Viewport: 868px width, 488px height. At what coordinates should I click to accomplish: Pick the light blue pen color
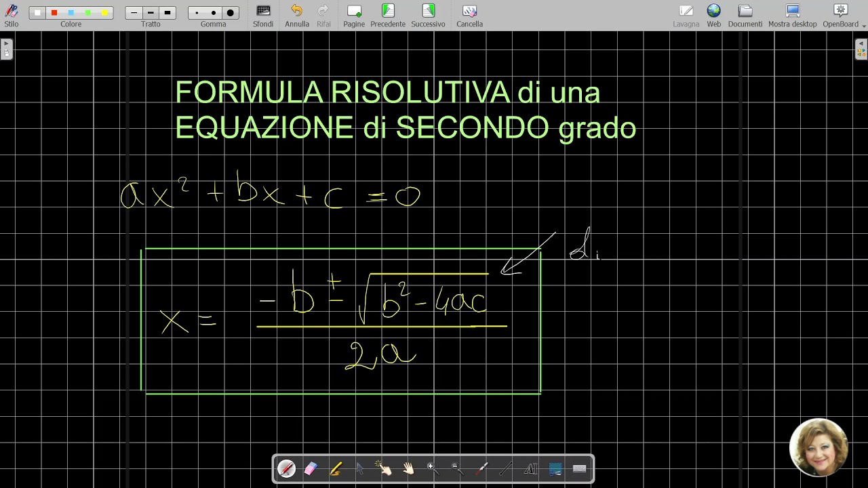pos(71,12)
